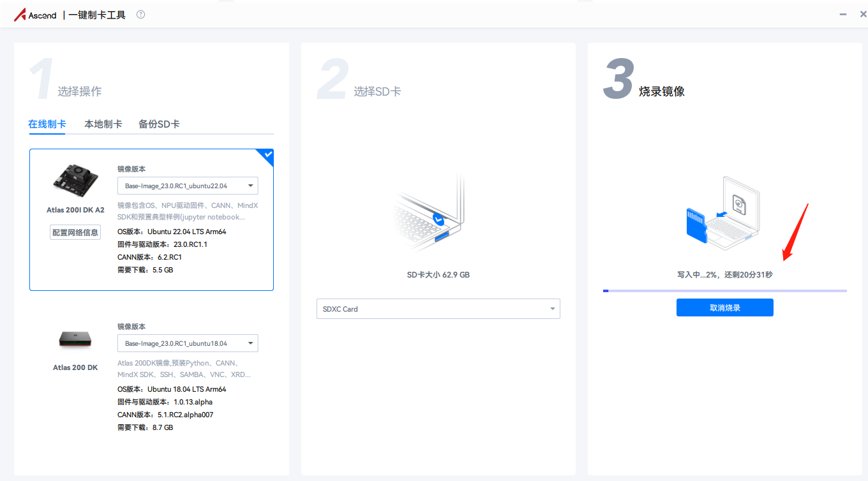Open the help question mark icon
Image resolution: width=868 pixels, height=481 pixels.
coord(140,15)
